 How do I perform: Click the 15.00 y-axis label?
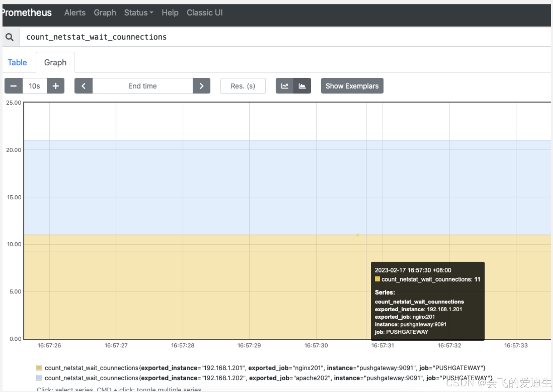[14, 197]
